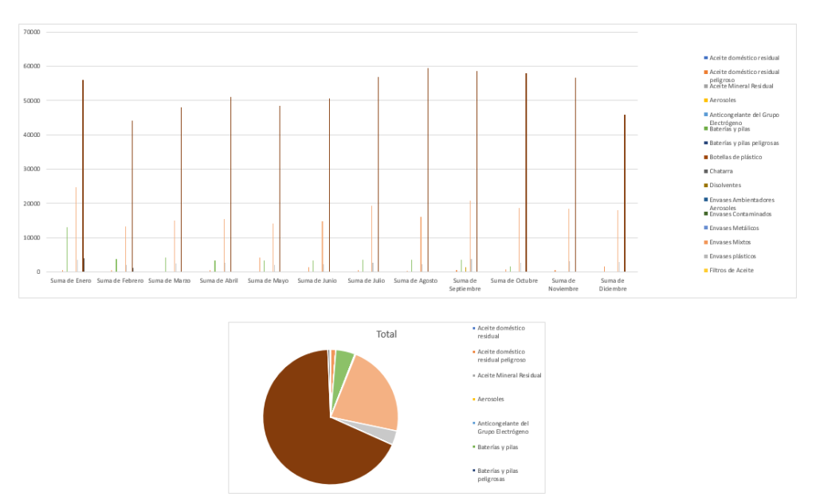Select the Disolventes legend entry
Image resolution: width=816 pixels, height=504 pixels.
(x=724, y=186)
